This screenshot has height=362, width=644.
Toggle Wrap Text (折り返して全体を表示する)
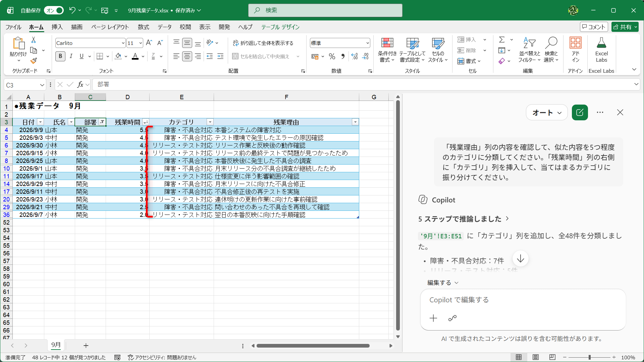pos(263,43)
